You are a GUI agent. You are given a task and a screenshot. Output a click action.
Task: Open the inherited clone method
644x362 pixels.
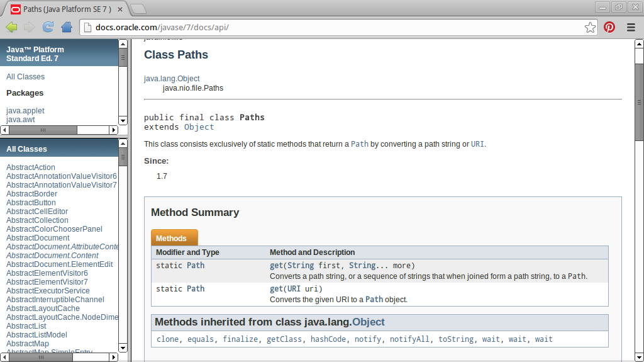(x=167, y=339)
